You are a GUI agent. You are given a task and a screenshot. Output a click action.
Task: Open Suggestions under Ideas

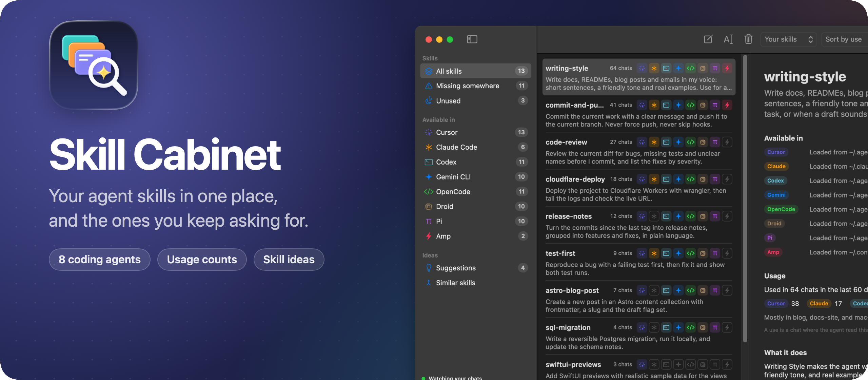click(475, 268)
